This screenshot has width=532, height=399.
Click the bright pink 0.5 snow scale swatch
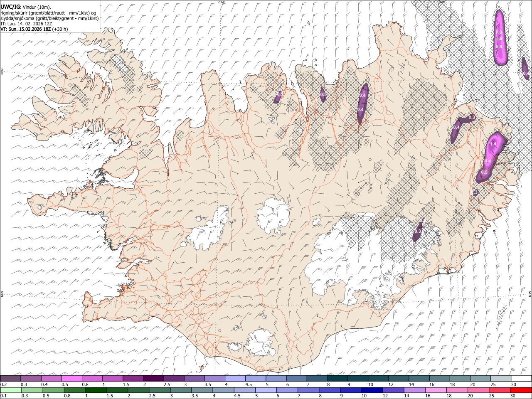click(x=72, y=378)
